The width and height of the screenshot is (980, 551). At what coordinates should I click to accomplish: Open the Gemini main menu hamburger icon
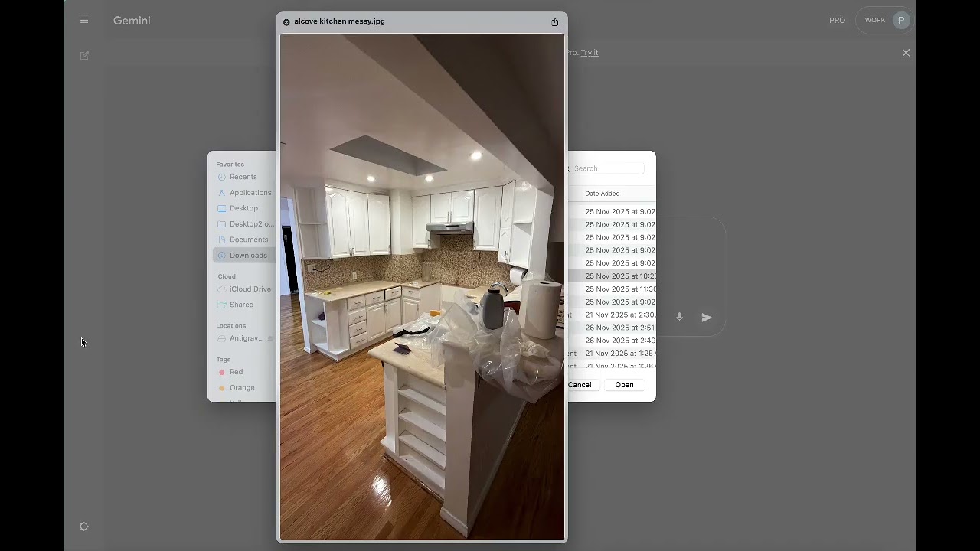(84, 21)
